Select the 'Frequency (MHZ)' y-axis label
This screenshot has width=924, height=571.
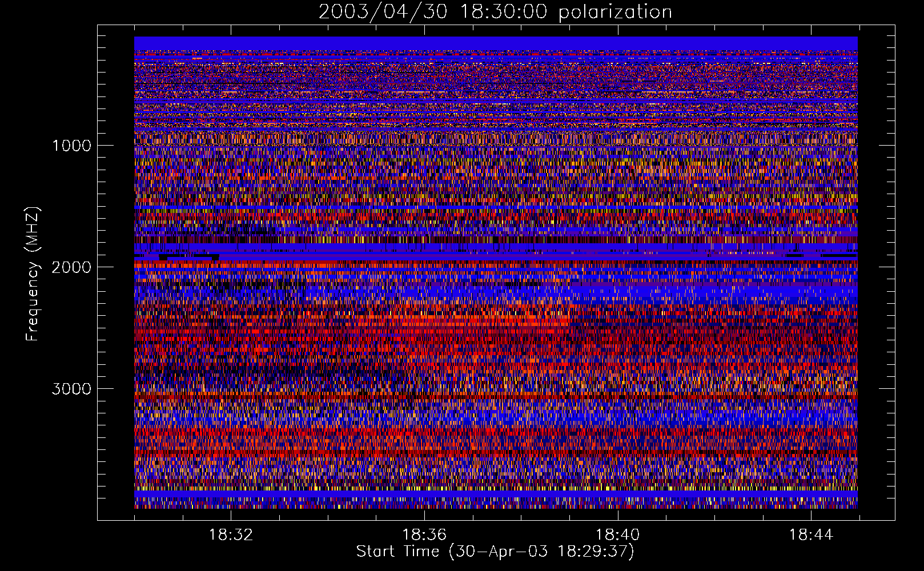click(x=33, y=274)
